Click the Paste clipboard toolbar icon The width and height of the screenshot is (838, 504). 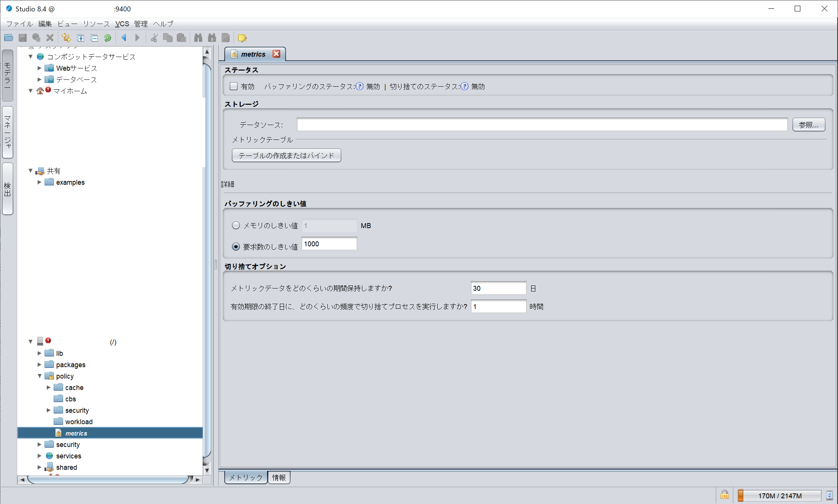point(181,38)
